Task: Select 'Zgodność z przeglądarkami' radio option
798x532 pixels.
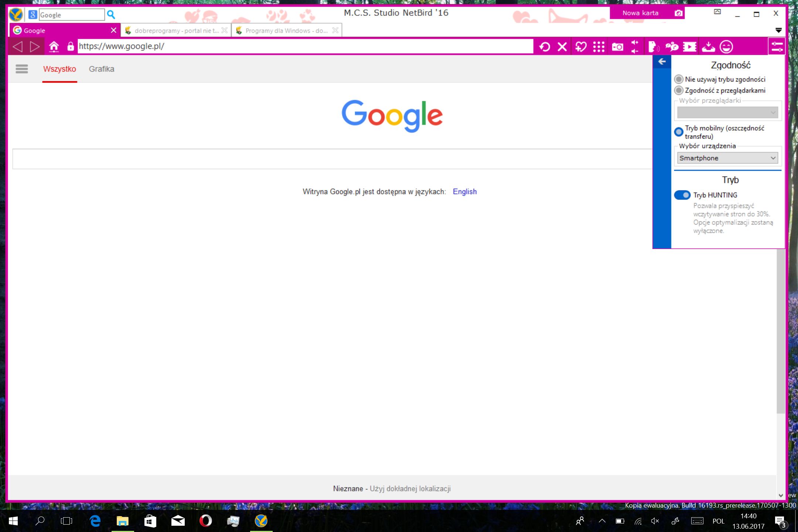Action: [x=679, y=90]
